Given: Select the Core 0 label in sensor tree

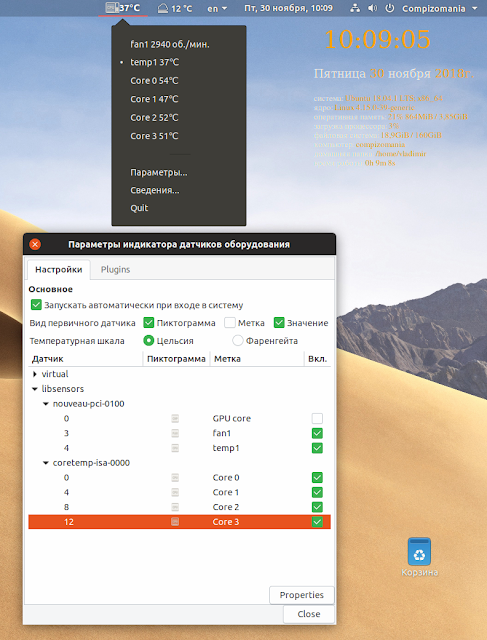Looking at the screenshot, I should tap(226, 477).
